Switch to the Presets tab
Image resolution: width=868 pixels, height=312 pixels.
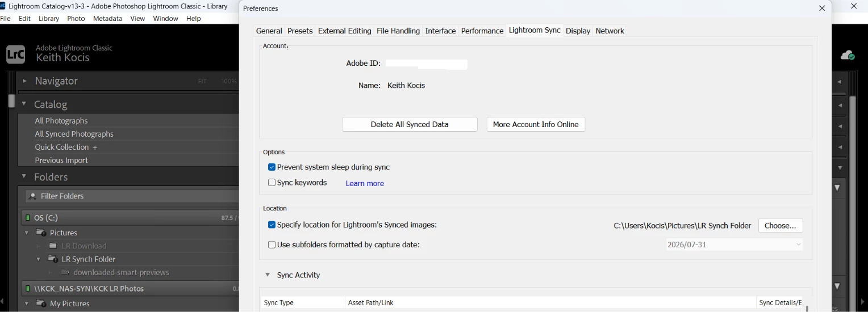[300, 31]
